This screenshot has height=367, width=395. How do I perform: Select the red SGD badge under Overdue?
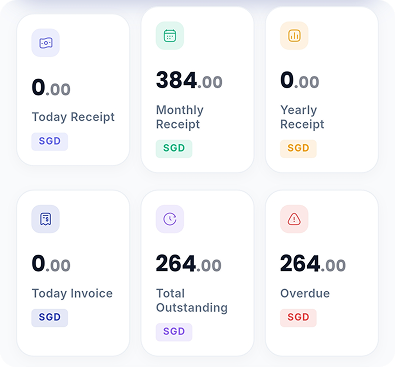[298, 318]
